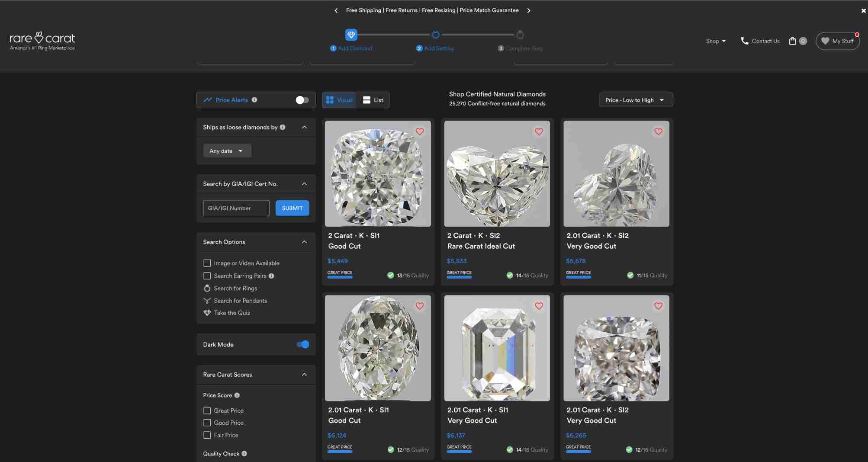Go to Add Setting step
This screenshot has width=868, height=462.
pos(435,48)
